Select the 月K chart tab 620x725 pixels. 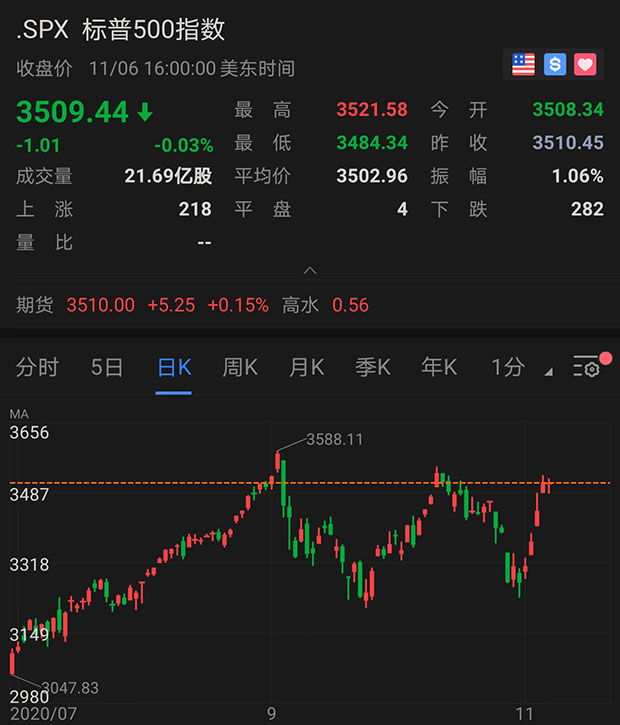[x=307, y=368]
